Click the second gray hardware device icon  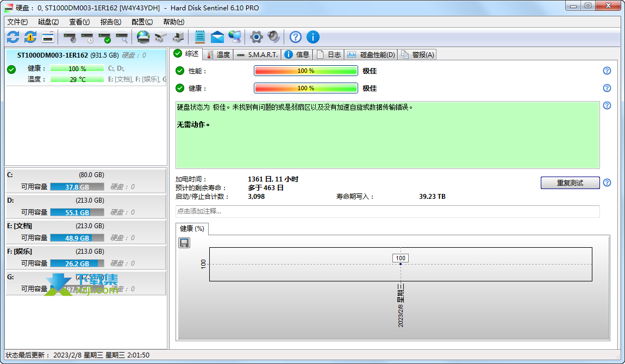coord(178,37)
